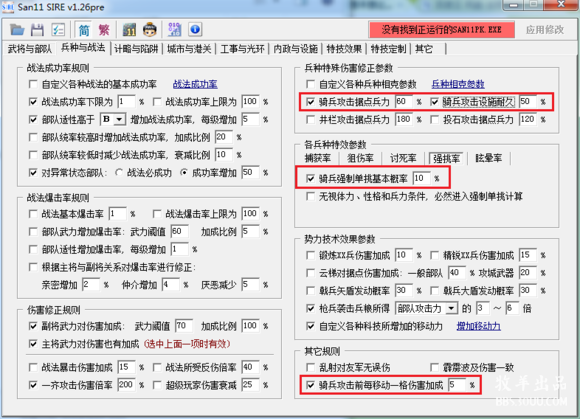Screen dimensions: 580x419
Task: Enable 自定义各种战法的基本成功率 checkbox
Action: click(x=33, y=84)
